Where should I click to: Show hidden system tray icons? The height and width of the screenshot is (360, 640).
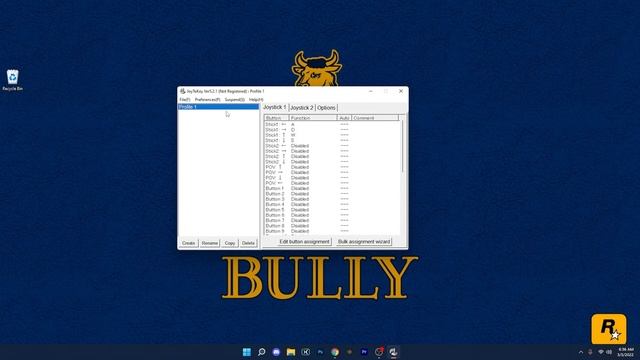tap(581, 352)
